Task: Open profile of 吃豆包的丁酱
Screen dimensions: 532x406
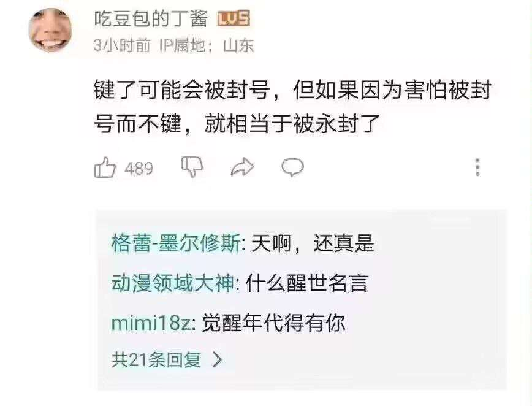Action: click(x=151, y=18)
